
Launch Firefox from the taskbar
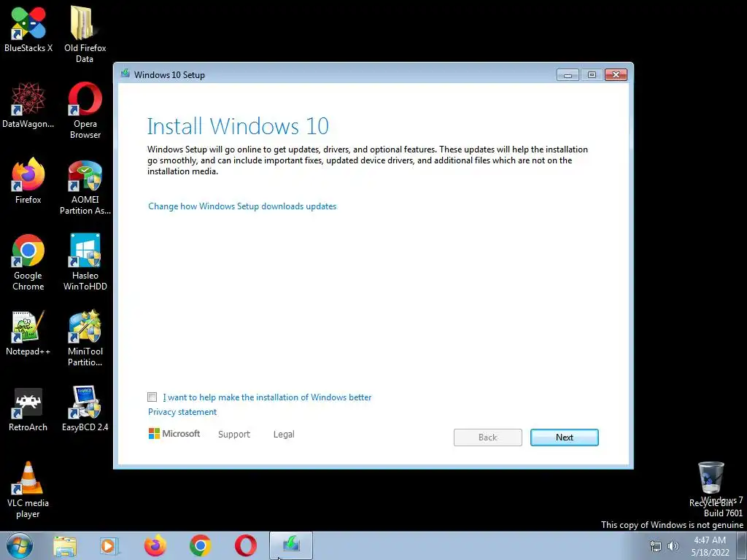pos(155,545)
